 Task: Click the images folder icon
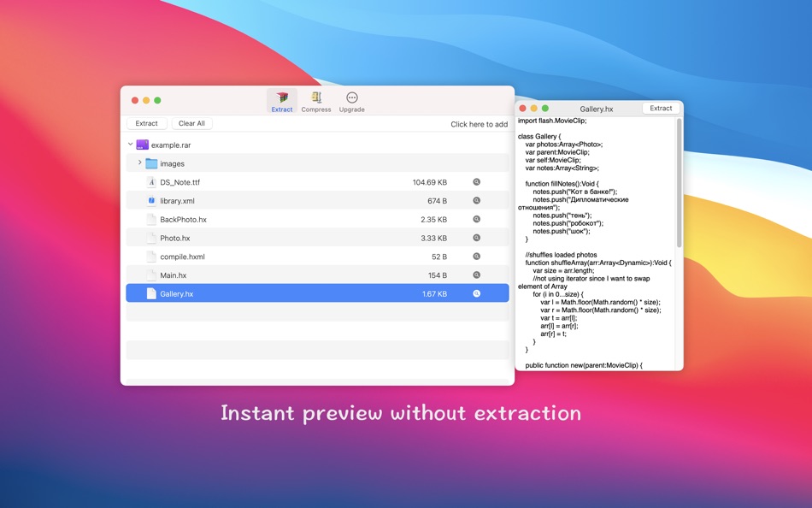coord(151,163)
